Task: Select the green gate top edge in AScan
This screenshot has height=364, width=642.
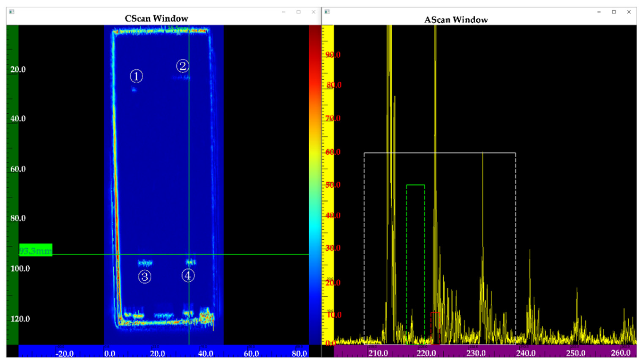Action: pyautogui.click(x=415, y=185)
